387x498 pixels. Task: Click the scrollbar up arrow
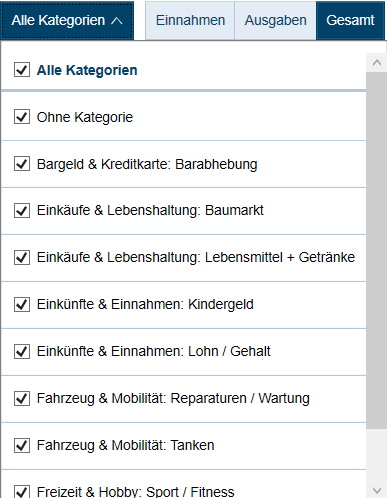coord(377,63)
